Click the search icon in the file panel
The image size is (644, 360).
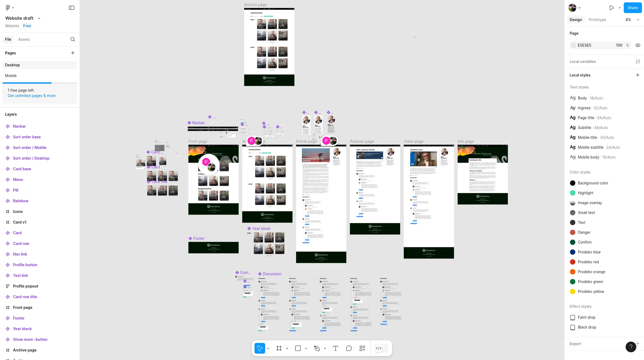73,39
